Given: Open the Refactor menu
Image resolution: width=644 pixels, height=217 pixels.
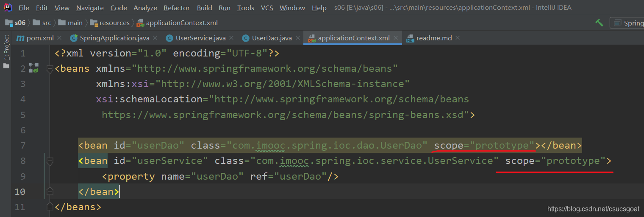Looking at the screenshot, I should pos(177,8).
